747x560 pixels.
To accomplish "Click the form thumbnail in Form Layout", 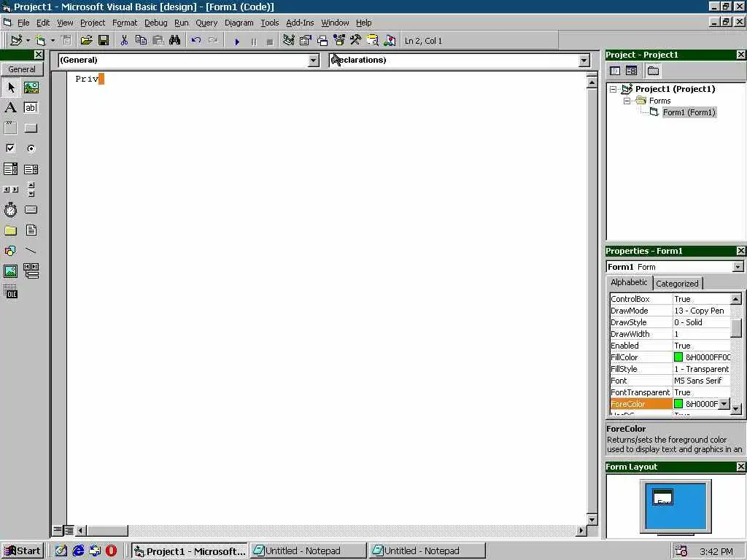I will tap(662, 497).
